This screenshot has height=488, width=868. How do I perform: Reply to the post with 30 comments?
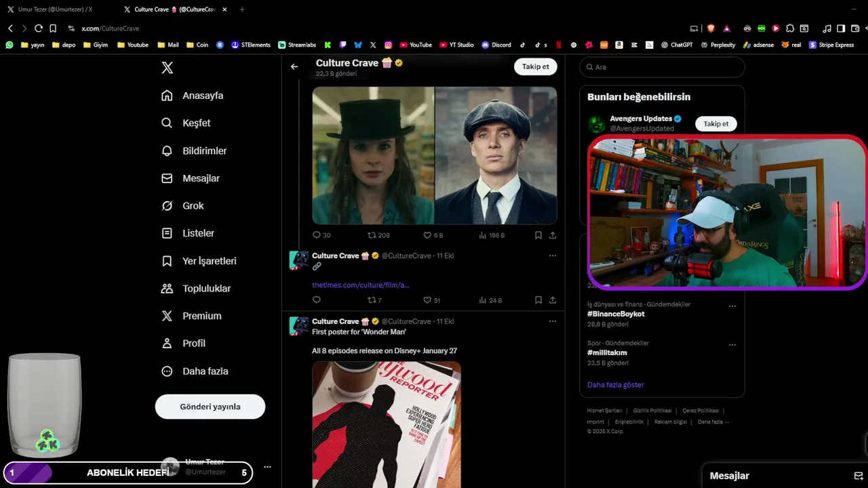321,235
